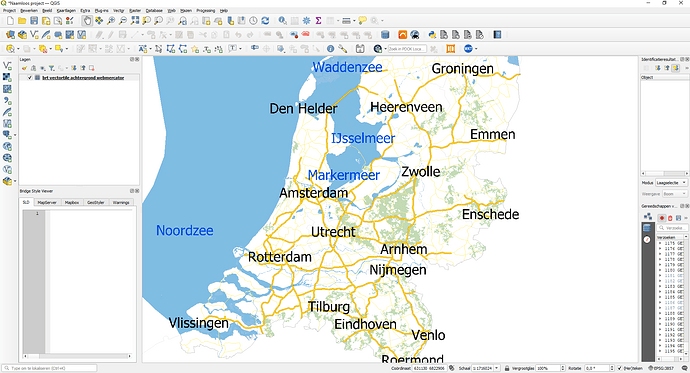Click the red record button in the properties panel

tap(661, 218)
